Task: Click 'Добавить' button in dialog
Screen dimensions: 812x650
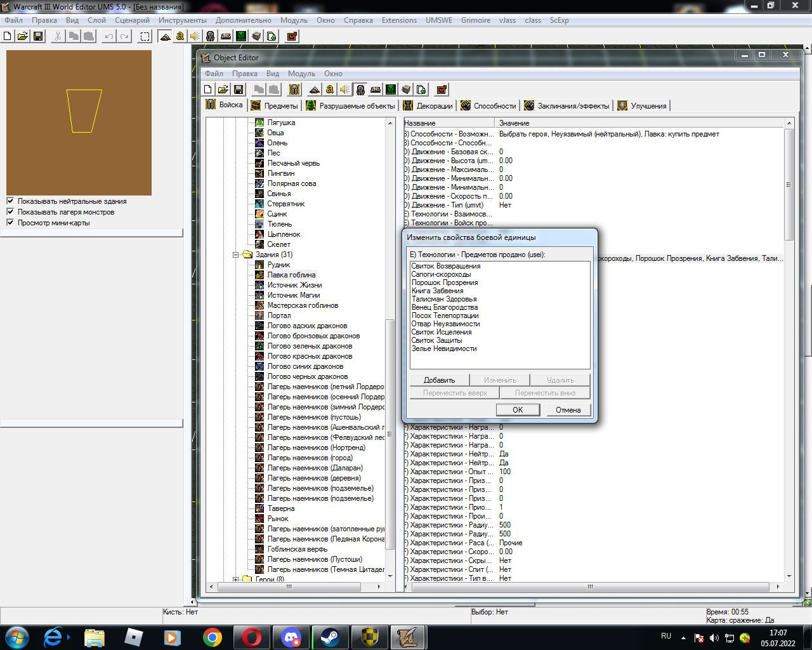Action: point(440,380)
